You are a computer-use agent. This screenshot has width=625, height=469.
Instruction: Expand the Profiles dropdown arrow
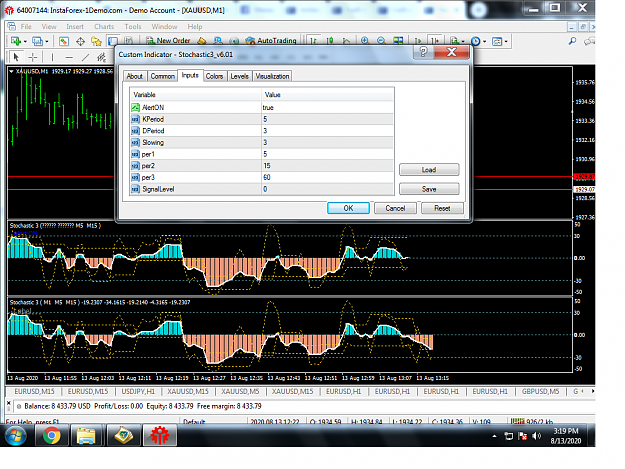[47, 41]
